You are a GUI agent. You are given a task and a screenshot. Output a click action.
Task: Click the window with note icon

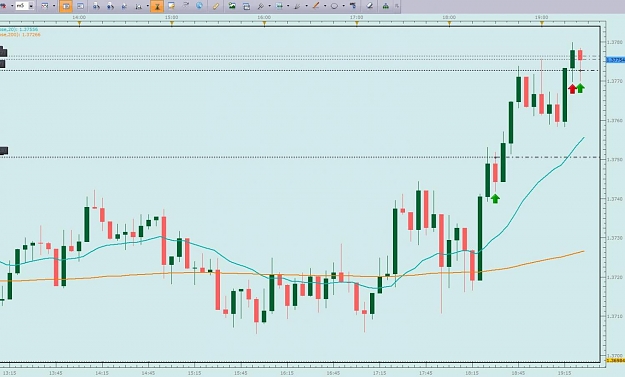[171, 6]
